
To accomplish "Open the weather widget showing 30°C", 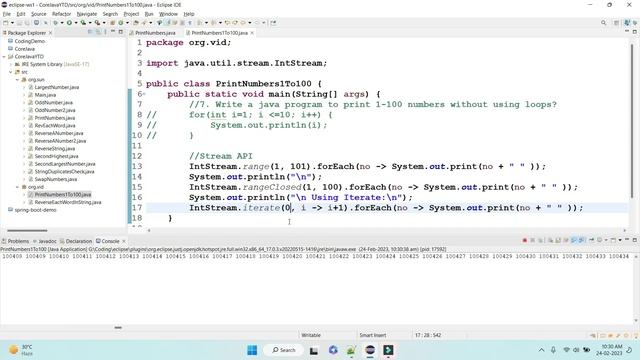I will 20,350.
